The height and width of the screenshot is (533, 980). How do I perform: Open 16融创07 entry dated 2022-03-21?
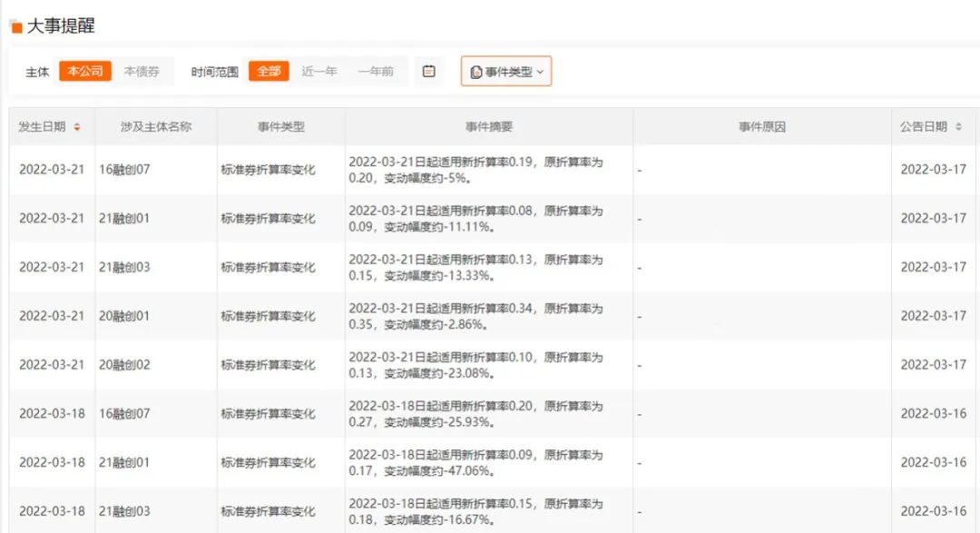pos(125,169)
